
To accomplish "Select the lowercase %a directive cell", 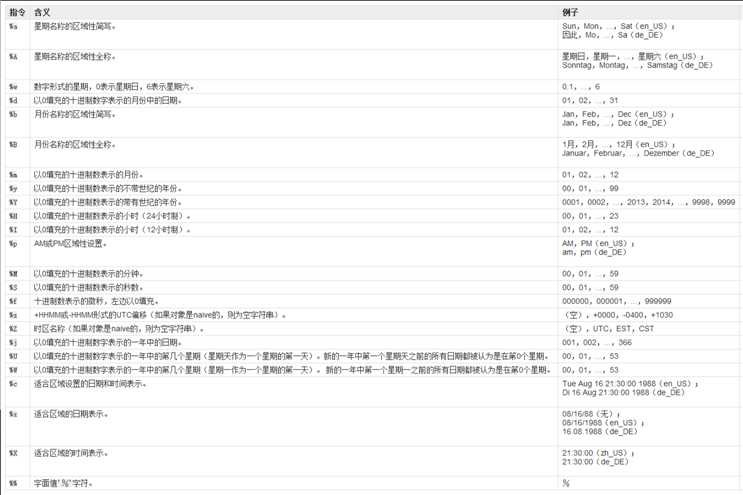I will 13,27.
